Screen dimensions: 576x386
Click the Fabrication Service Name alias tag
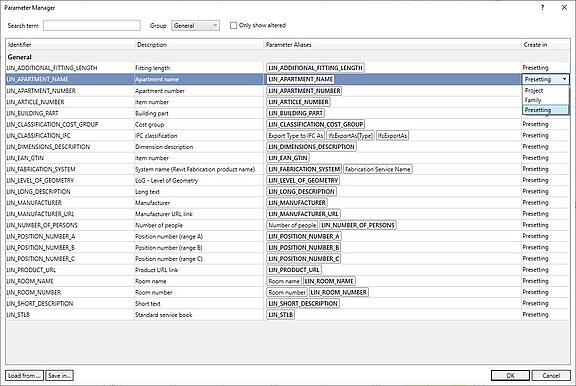(x=378, y=169)
